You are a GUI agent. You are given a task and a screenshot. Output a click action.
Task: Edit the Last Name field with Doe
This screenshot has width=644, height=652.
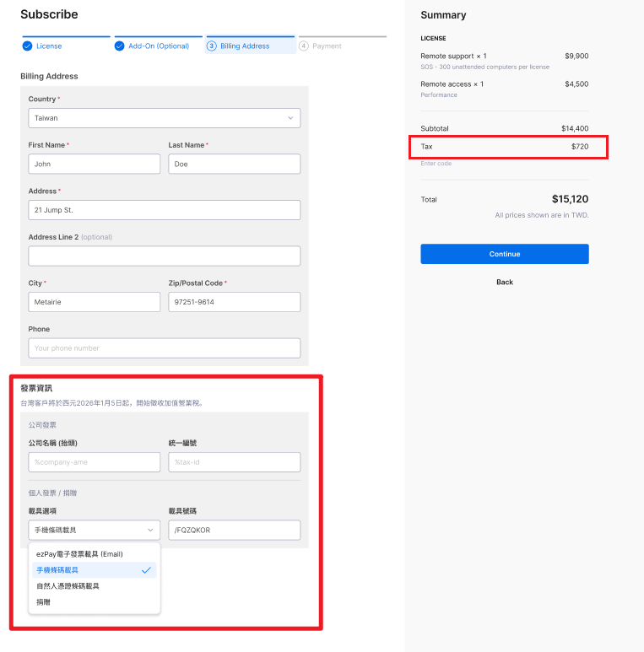(234, 164)
